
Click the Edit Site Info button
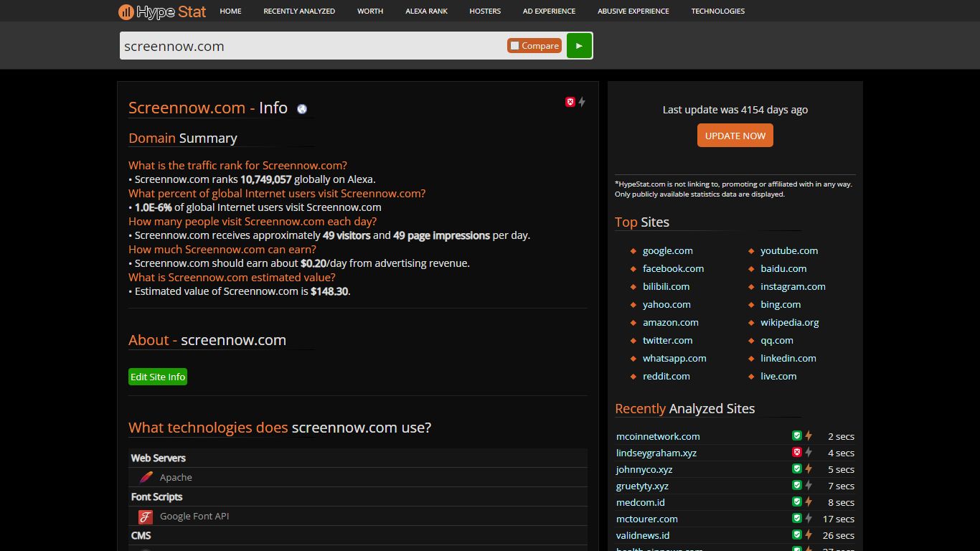pyautogui.click(x=158, y=377)
